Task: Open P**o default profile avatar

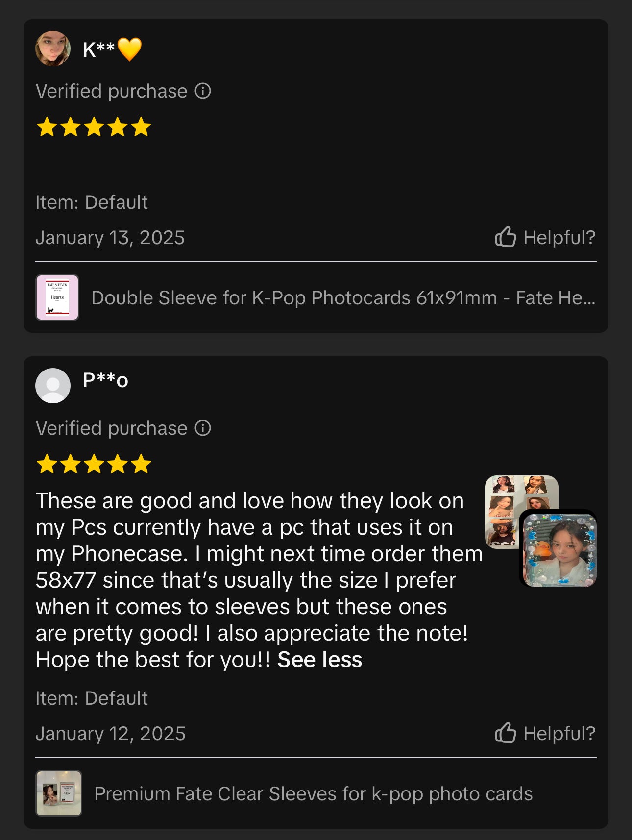Action: click(53, 386)
